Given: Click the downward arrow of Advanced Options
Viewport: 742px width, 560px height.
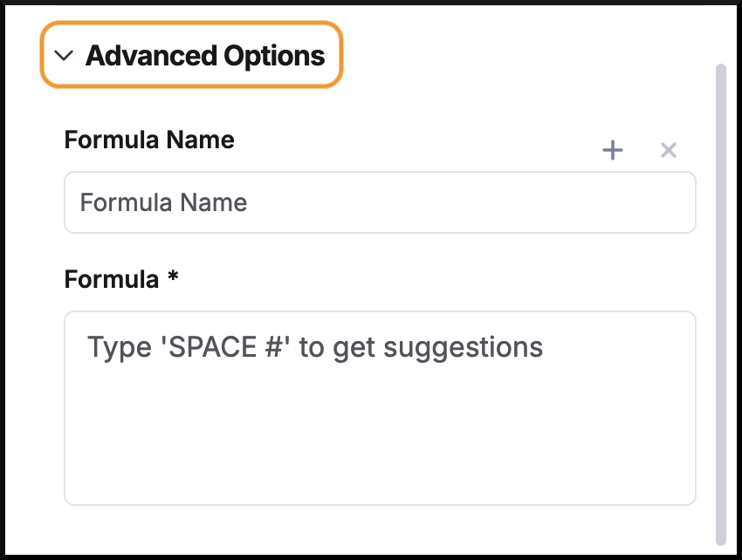Looking at the screenshot, I should point(64,56).
